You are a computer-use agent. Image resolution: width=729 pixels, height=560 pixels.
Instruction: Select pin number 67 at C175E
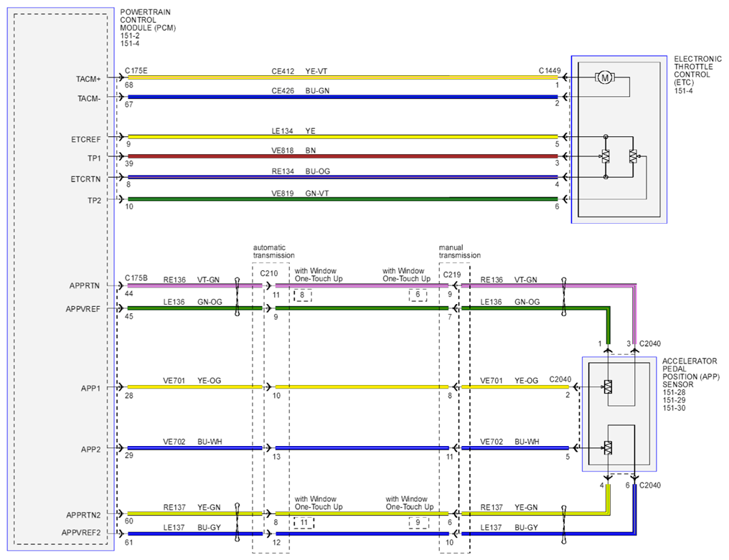click(128, 105)
